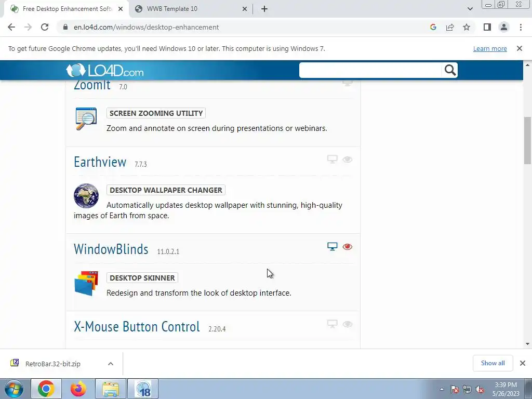Click Show all downloads button
This screenshot has height=399, width=532.
tap(493, 363)
